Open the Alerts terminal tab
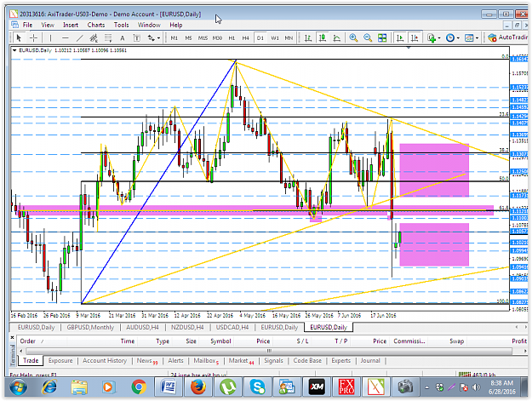Image resolution: width=532 pixels, height=401 pixels. [x=175, y=361]
